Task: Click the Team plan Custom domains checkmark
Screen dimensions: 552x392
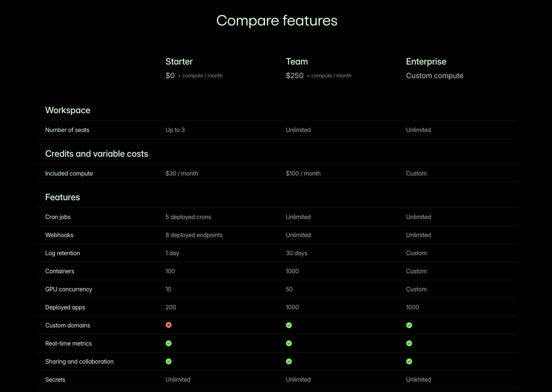Action: coord(289,325)
